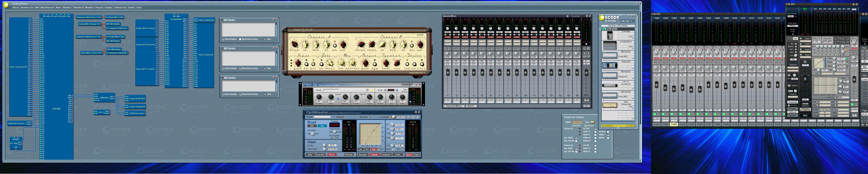Image resolution: width=868 pixels, height=174 pixels.
Task: Open File menu in Scope Platform panel
Action: [x=623, y=21]
